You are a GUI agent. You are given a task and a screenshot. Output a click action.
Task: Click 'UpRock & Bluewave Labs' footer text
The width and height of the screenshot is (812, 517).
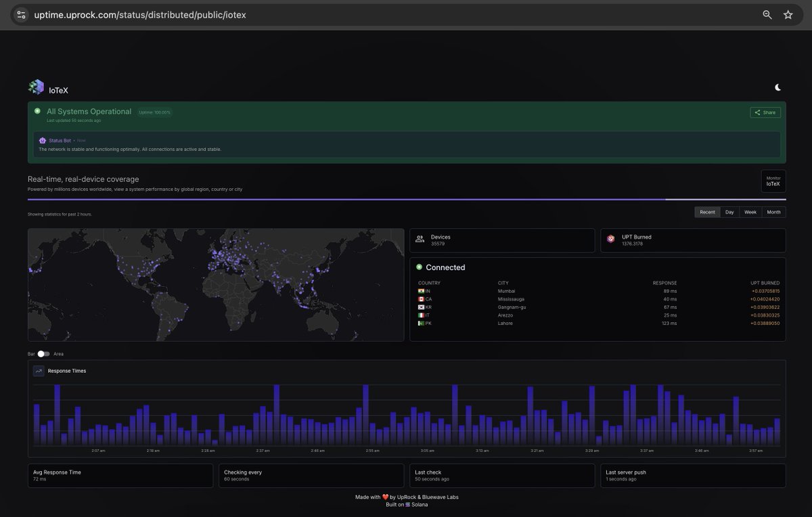point(428,497)
